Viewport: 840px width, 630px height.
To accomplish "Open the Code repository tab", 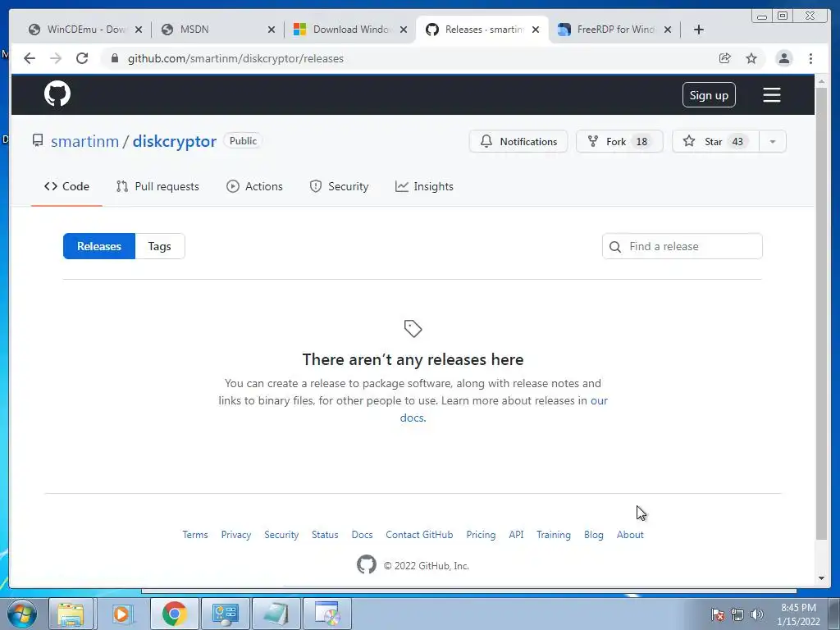I will (66, 186).
